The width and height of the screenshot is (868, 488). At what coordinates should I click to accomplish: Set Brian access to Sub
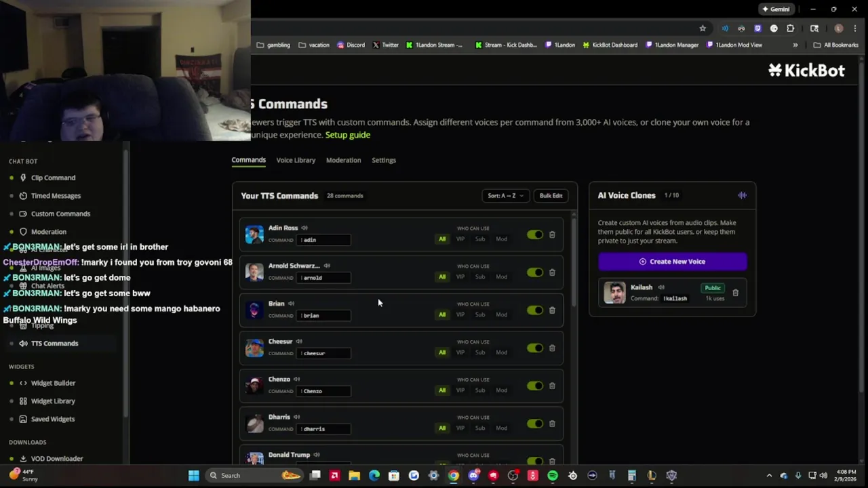480,314
